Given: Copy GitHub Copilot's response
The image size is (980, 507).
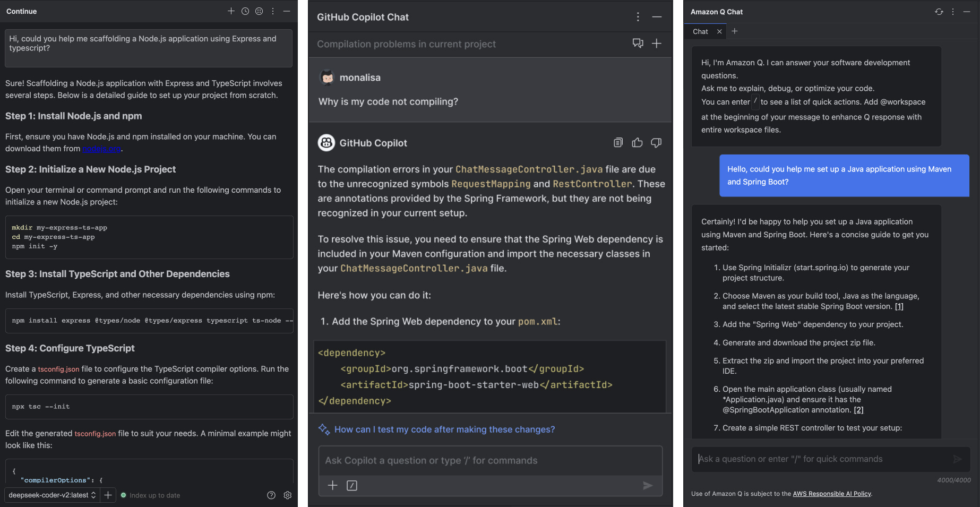Looking at the screenshot, I should coord(617,142).
